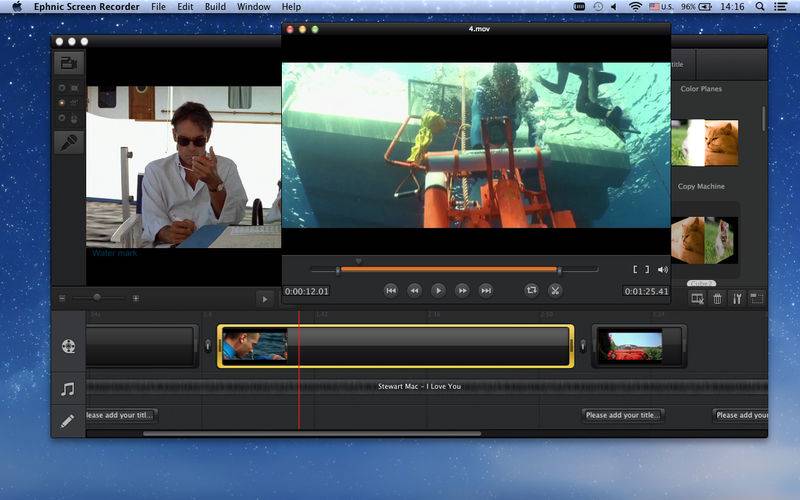
Task: Open the Edit menu
Action: (x=185, y=7)
